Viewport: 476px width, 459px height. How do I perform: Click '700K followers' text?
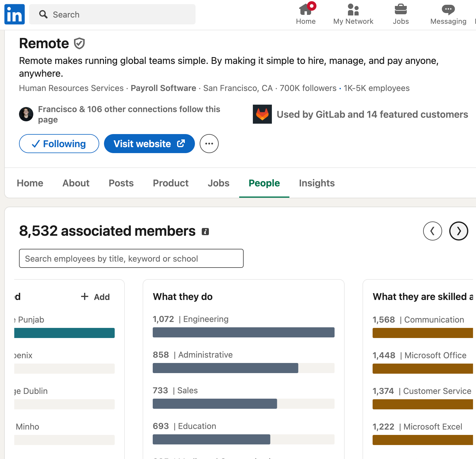click(308, 88)
